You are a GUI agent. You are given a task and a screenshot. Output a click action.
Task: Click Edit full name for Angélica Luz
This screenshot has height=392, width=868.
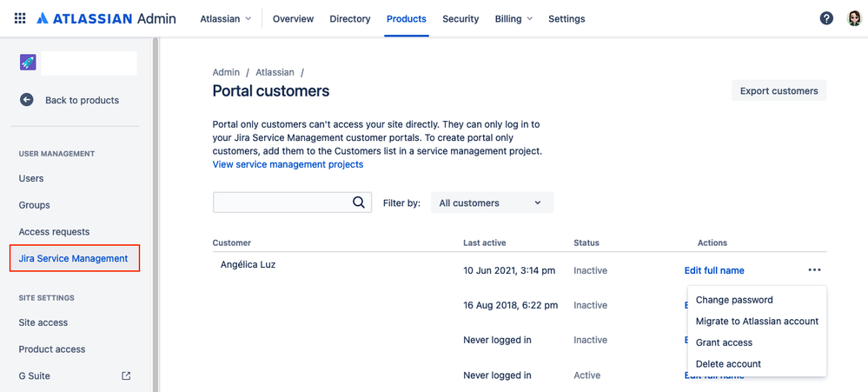[x=714, y=270]
